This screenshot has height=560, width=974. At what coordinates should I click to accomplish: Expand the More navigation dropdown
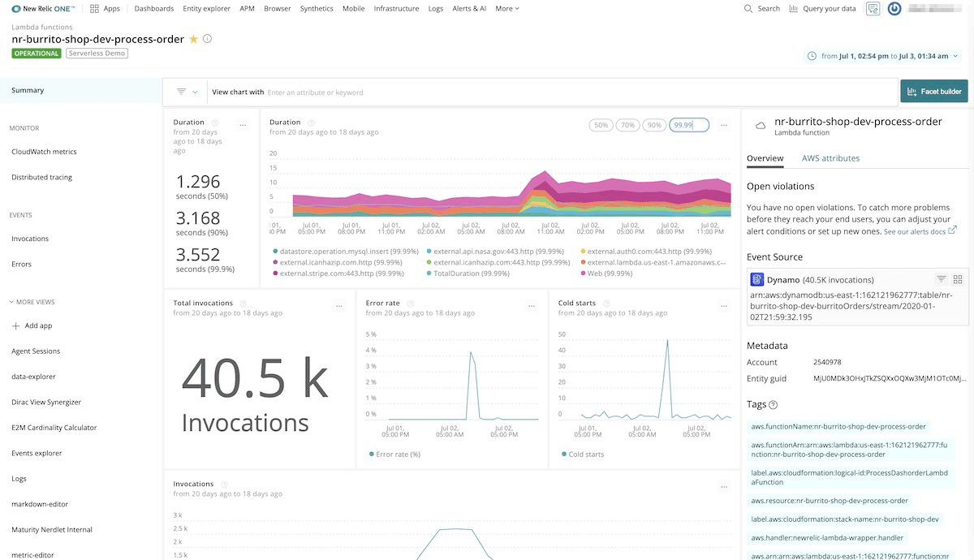507,8
